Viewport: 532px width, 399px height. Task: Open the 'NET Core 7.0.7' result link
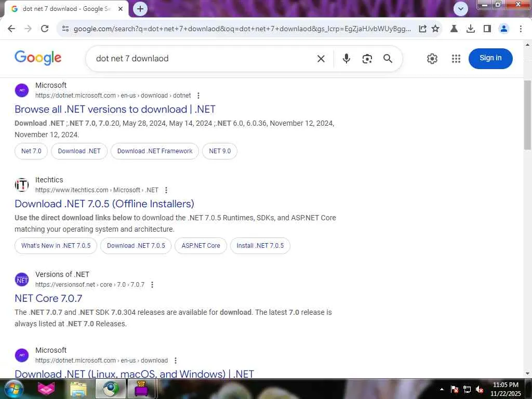coord(48,299)
